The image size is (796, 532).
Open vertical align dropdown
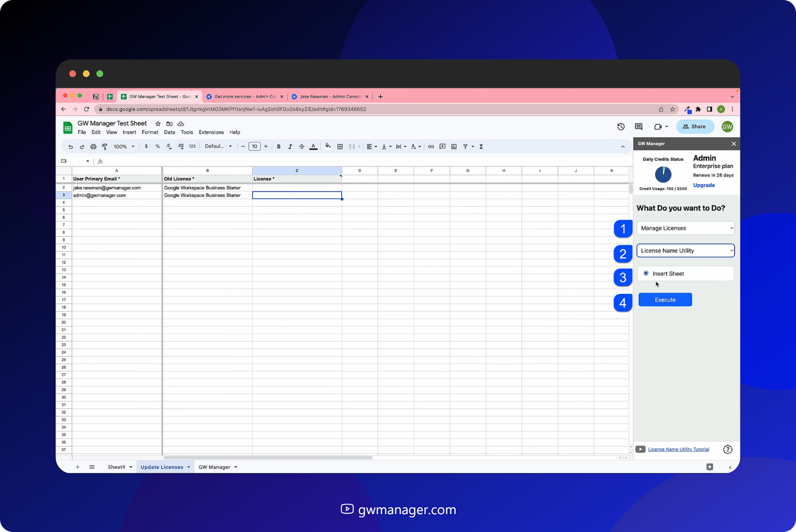[x=387, y=147]
